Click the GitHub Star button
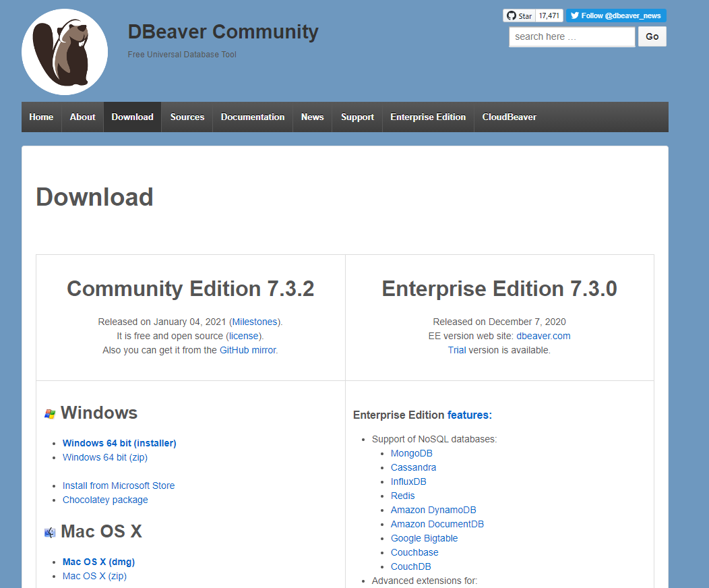 click(519, 16)
